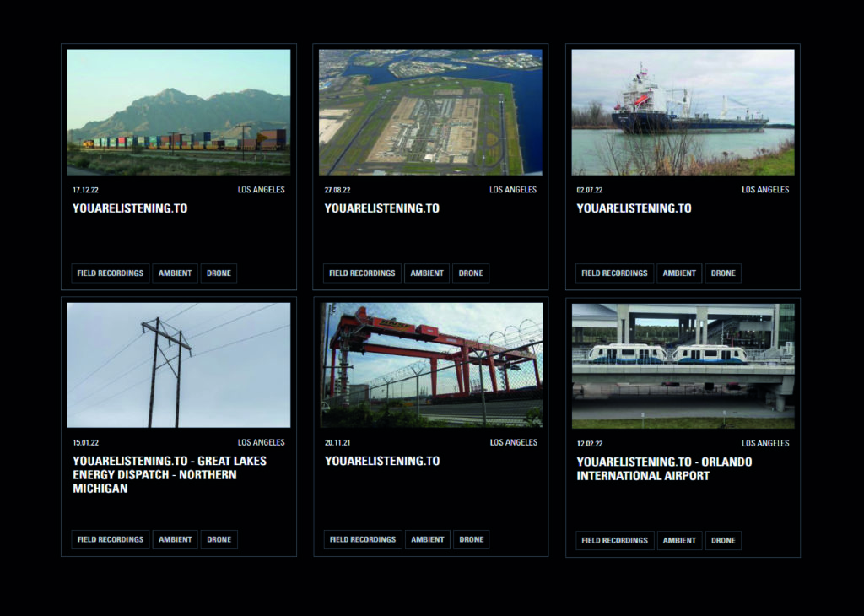This screenshot has width=864, height=616.
Task: Click Ambient tag on 17.12.22 card
Action: (175, 273)
